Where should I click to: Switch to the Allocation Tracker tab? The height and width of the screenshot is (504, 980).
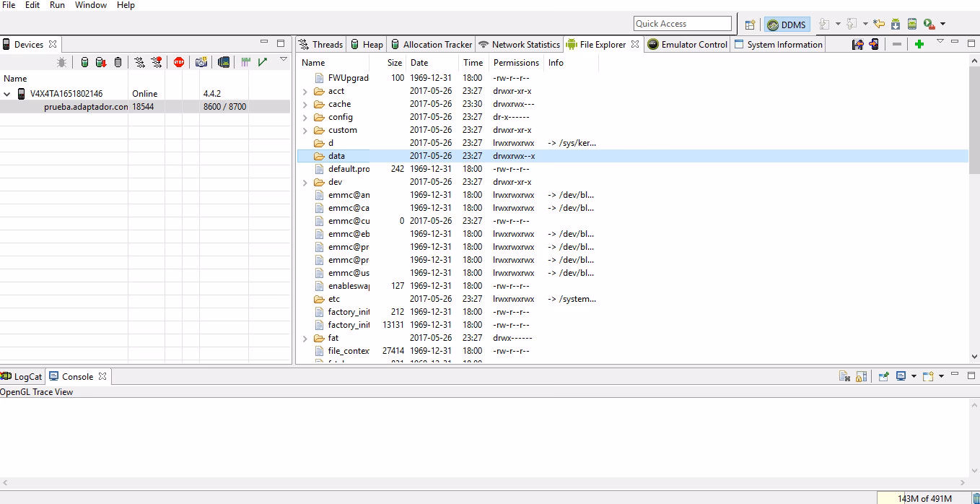click(431, 44)
